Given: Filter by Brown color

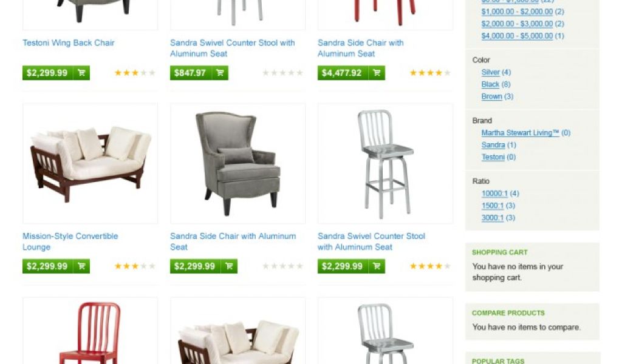Looking at the screenshot, I should 491,96.
